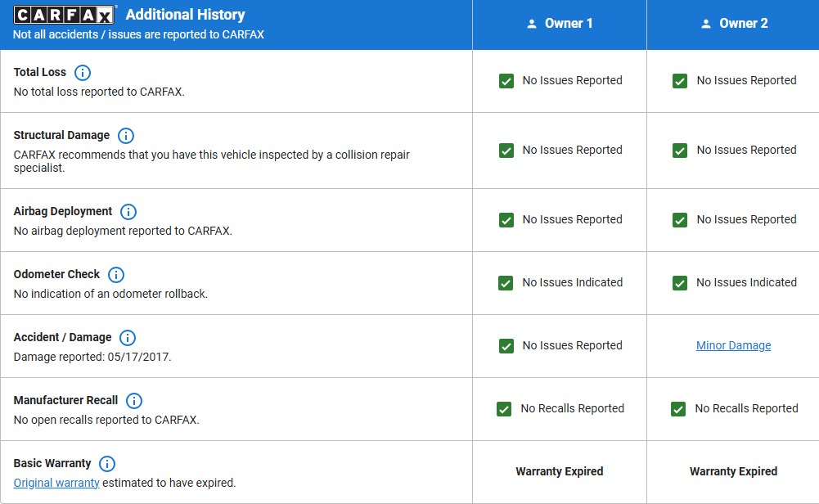Click Owner 2 Structural Damage green checkmark

coord(680,151)
